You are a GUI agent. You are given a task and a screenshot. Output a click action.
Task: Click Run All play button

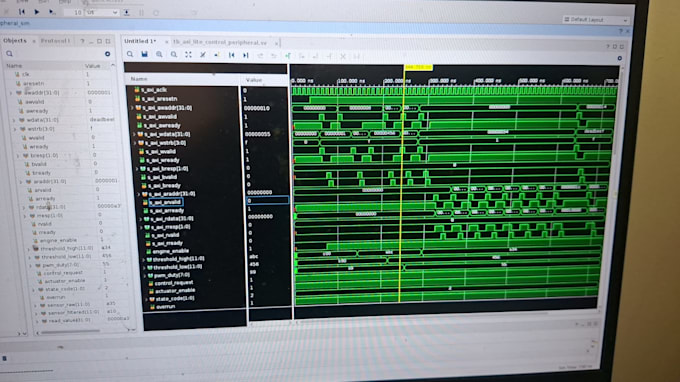[37, 12]
